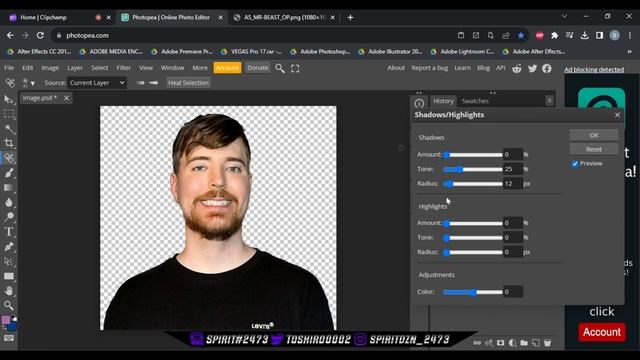The image size is (640, 360).
Task: Select the Rectangle shape tool
Action: pyautogui.click(x=9, y=276)
